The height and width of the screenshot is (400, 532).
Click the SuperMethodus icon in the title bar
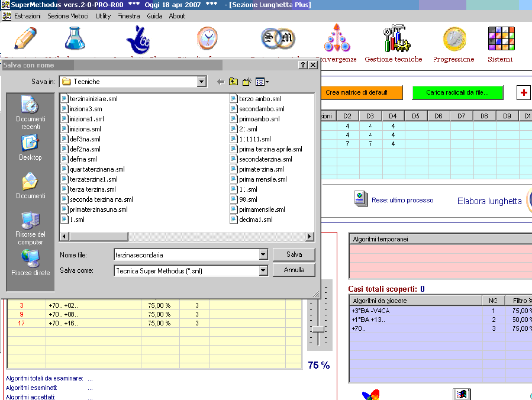(5, 5)
